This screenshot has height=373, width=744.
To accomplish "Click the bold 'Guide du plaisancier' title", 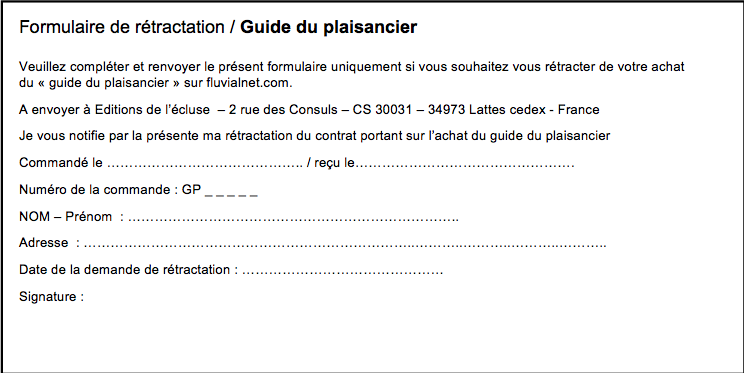I will [x=328, y=27].
